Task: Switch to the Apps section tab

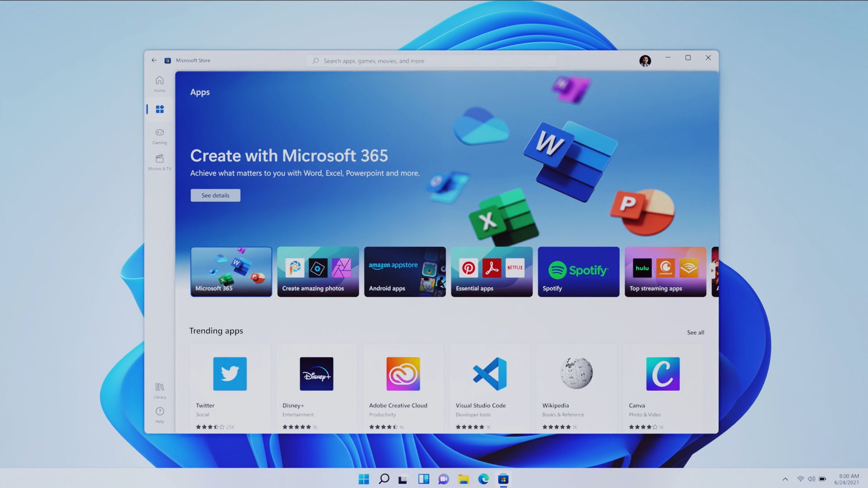Action: pyautogui.click(x=159, y=109)
